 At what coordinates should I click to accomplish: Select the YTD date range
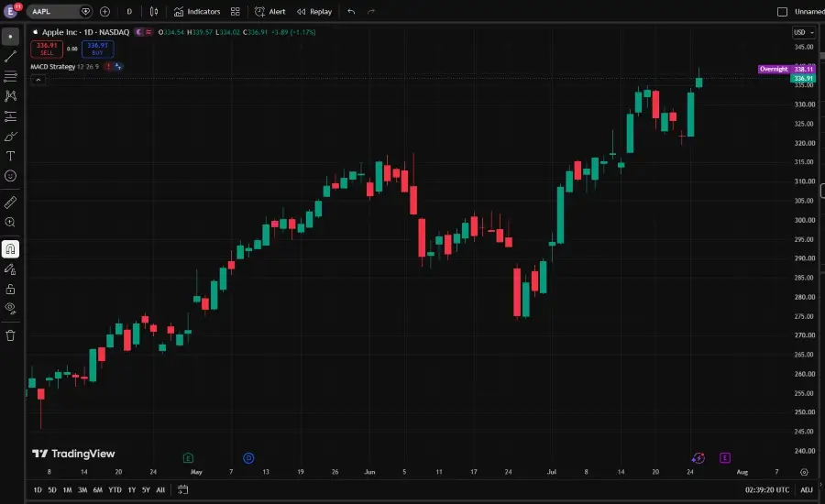point(115,489)
